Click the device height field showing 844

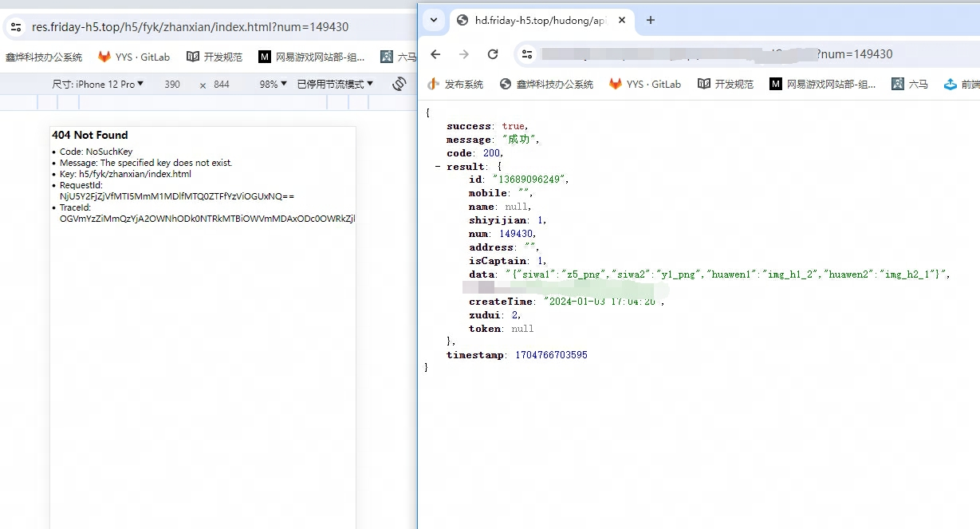pyautogui.click(x=222, y=84)
